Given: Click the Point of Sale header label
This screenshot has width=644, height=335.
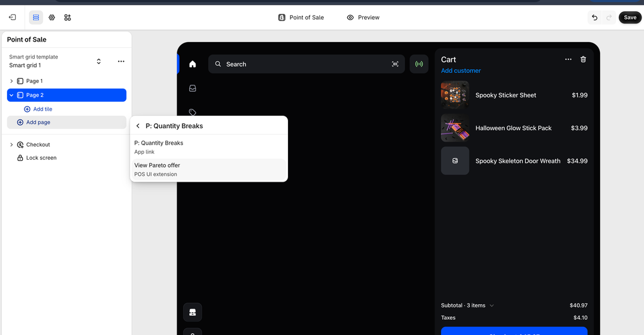Looking at the screenshot, I should (301, 17).
